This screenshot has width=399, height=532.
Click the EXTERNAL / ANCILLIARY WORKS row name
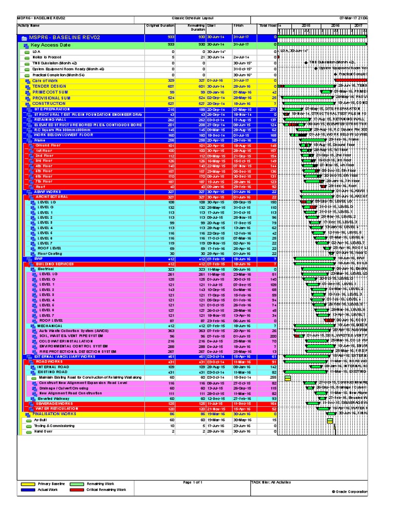[64, 357]
